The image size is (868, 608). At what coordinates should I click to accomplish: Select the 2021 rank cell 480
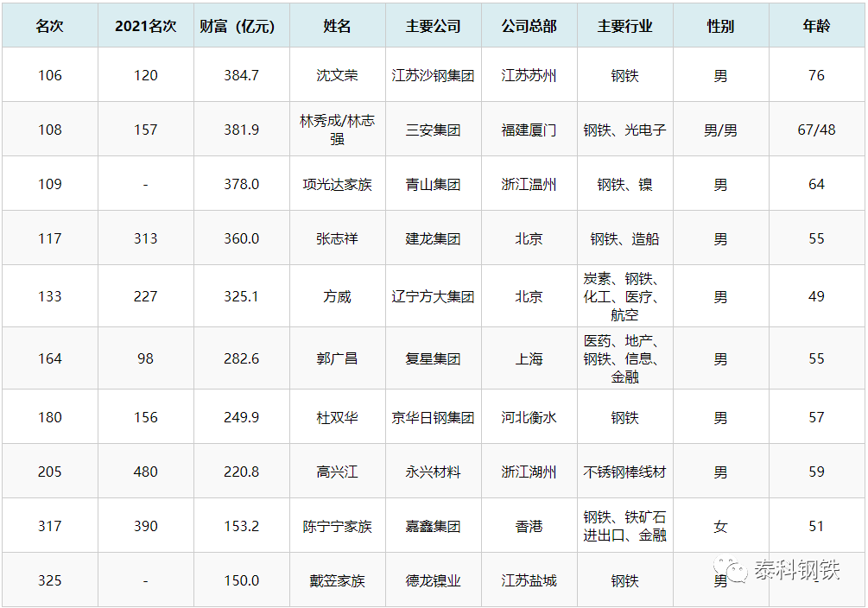coord(146,472)
